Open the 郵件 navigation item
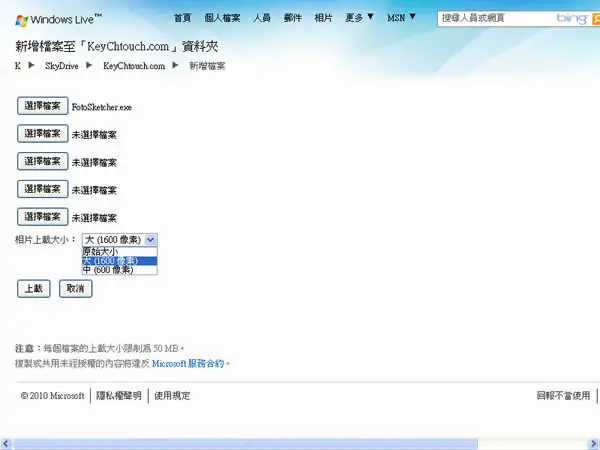This screenshot has height=450, width=600. [x=293, y=18]
